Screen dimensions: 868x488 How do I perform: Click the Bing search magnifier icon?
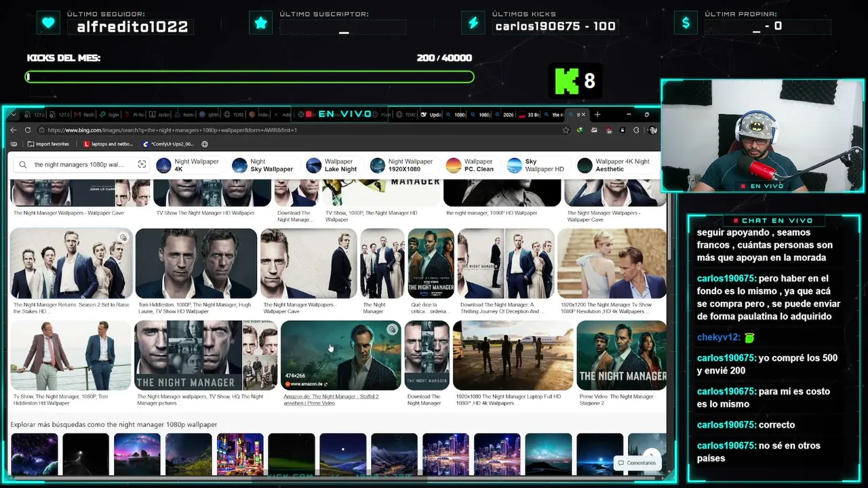pyautogui.click(x=23, y=165)
